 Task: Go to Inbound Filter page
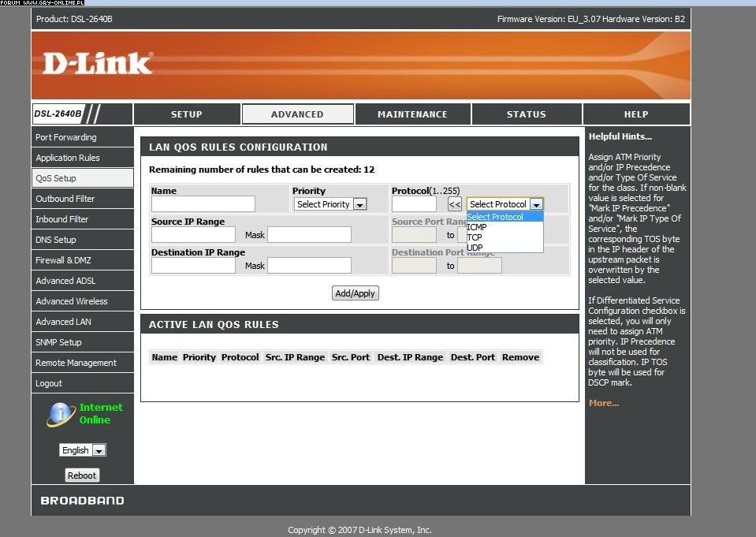[83, 219]
